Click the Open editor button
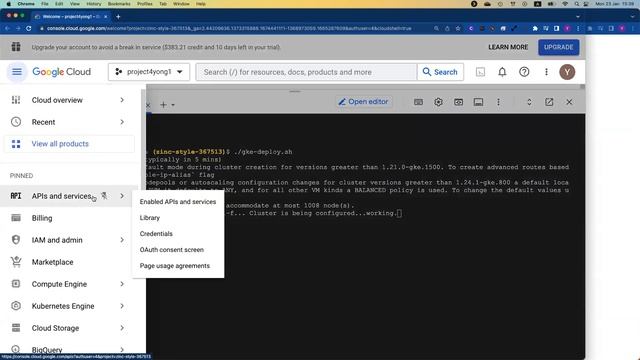 (x=363, y=102)
